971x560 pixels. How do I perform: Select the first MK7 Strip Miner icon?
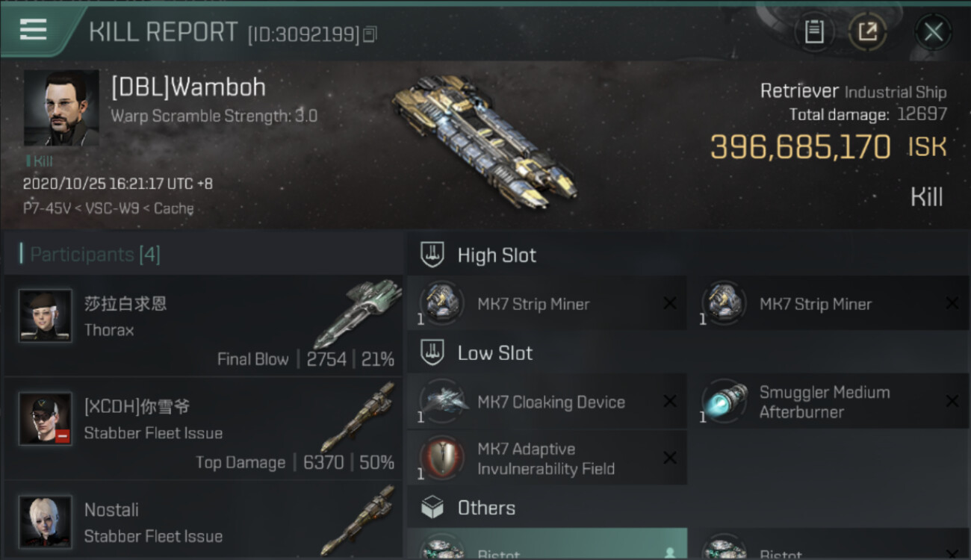tap(441, 303)
